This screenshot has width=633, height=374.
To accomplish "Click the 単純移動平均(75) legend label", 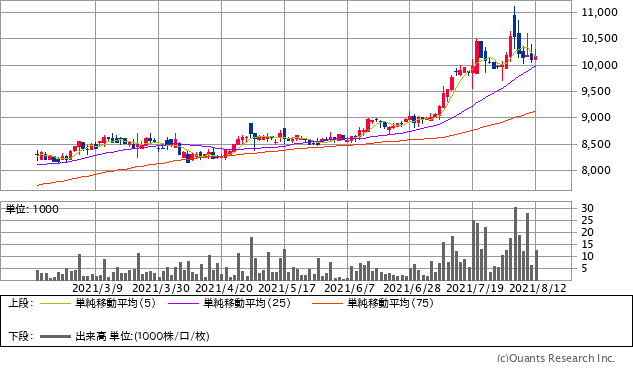I will tap(390, 303).
